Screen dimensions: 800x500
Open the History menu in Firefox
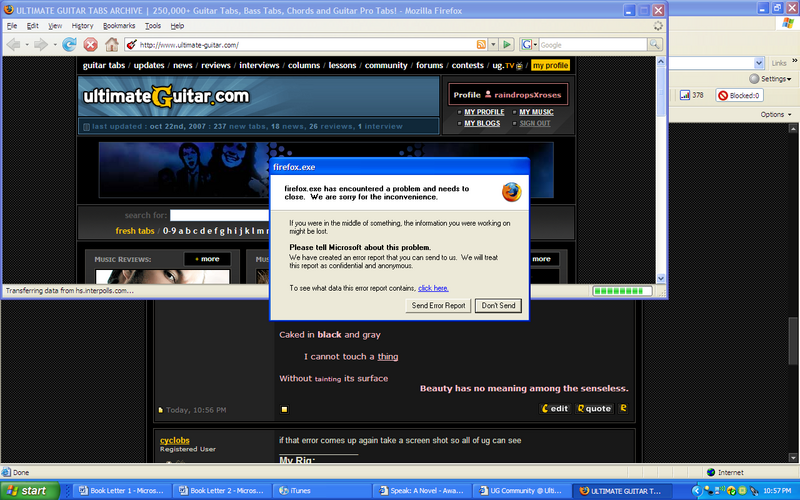82,26
